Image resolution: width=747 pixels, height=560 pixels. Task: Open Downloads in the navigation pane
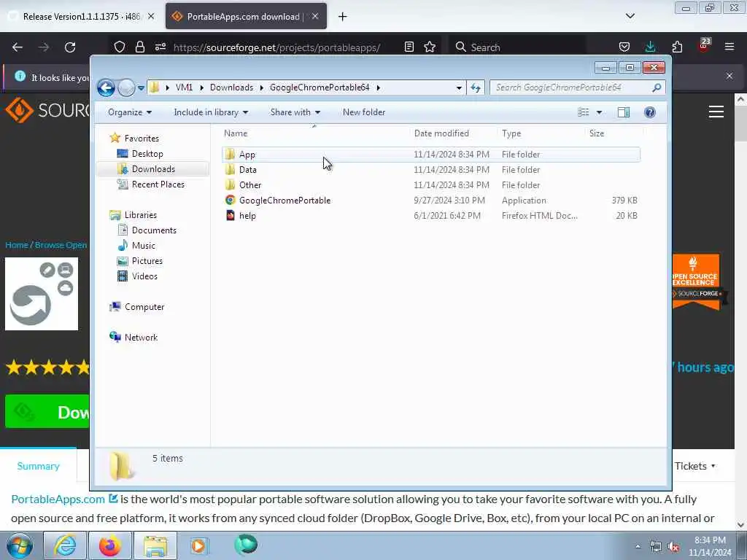153,169
